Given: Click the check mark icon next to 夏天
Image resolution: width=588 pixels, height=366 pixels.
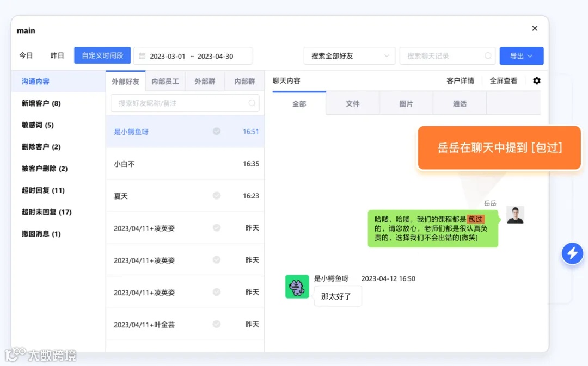Looking at the screenshot, I should tap(217, 196).
